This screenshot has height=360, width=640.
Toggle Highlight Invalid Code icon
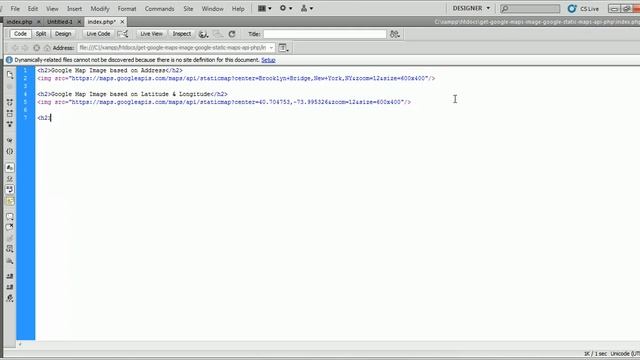pos(10,179)
